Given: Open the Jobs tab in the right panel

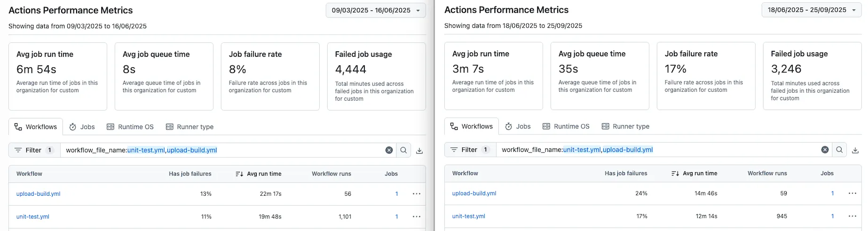Looking at the screenshot, I should tap(518, 127).
